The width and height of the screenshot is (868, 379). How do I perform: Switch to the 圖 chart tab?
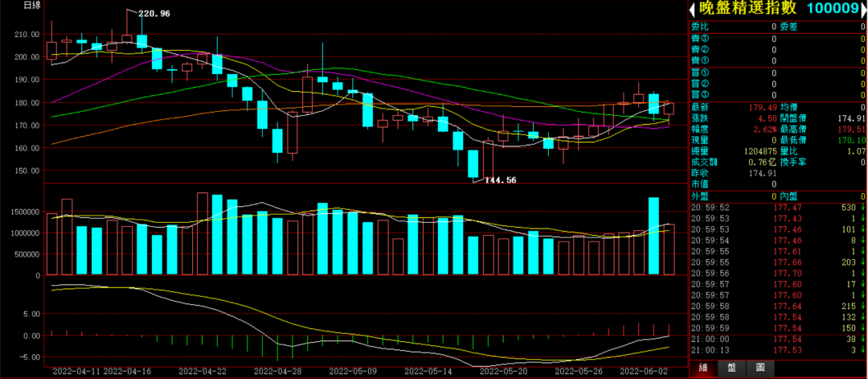(760, 369)
